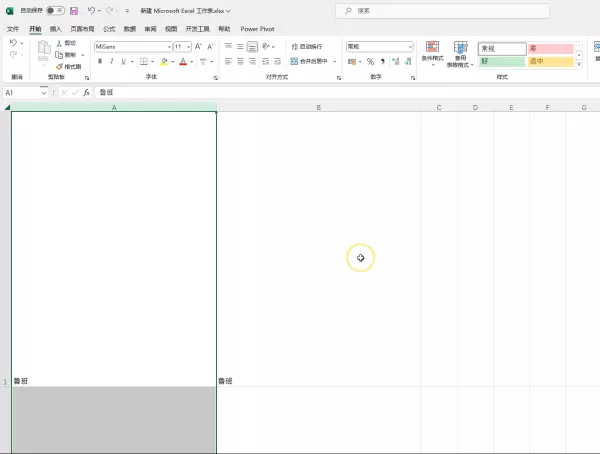The image size is (600, 454).
Task: Apply the red font color
Action: tap(183, 61)
